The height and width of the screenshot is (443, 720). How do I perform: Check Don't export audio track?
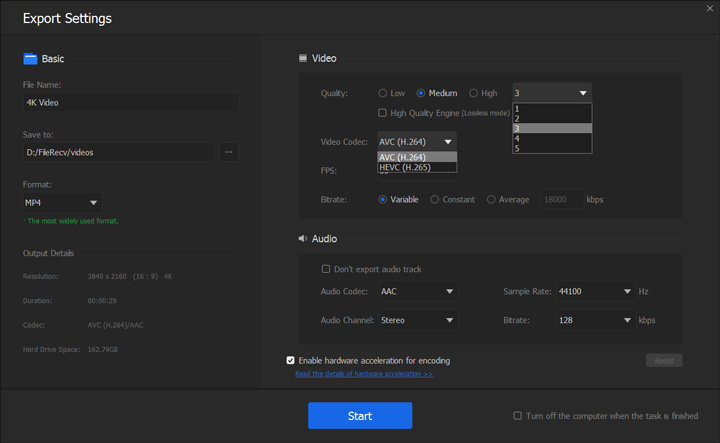click(x=326, y=269)
